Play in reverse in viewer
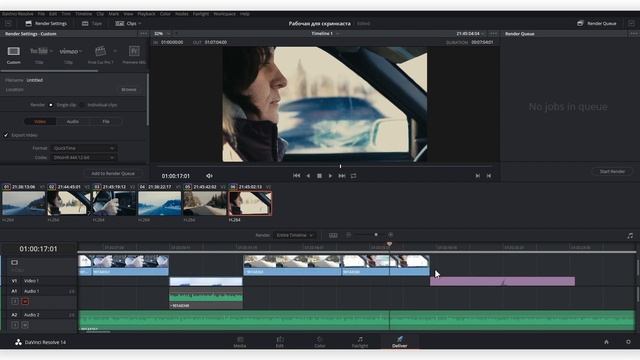Screen dimensions: 640x360 pyautogui.click(x=308, y=176)
